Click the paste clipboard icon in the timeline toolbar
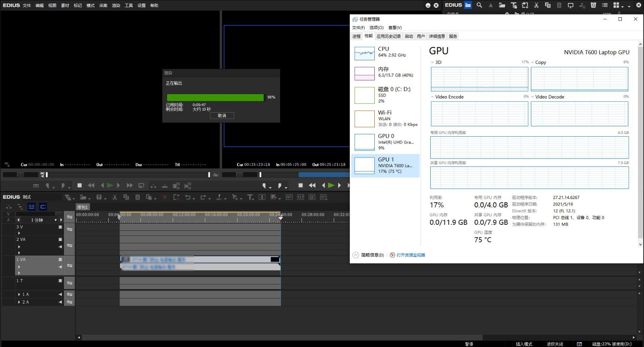The height and width of the screenshot is (347, 644). (x=138, y=197)
